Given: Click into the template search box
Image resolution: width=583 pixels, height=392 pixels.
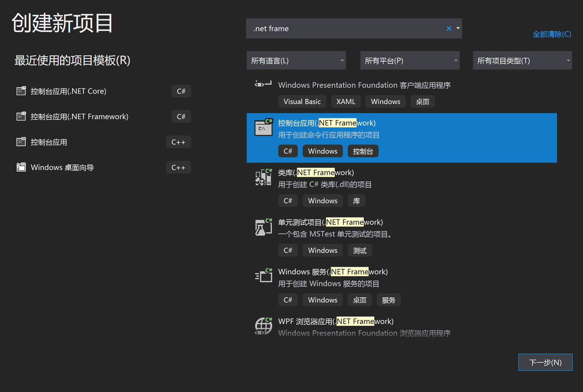Looking at the screenshot, I should pos(345,28).
